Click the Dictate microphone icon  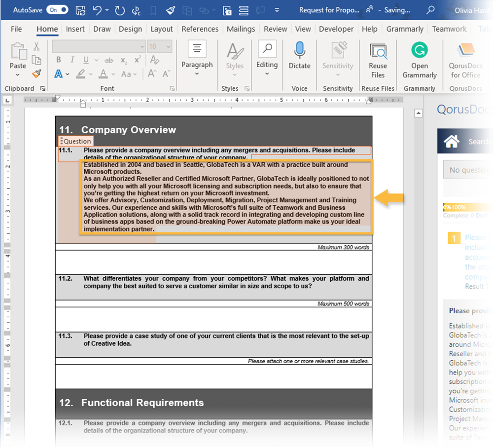point(300,50)
